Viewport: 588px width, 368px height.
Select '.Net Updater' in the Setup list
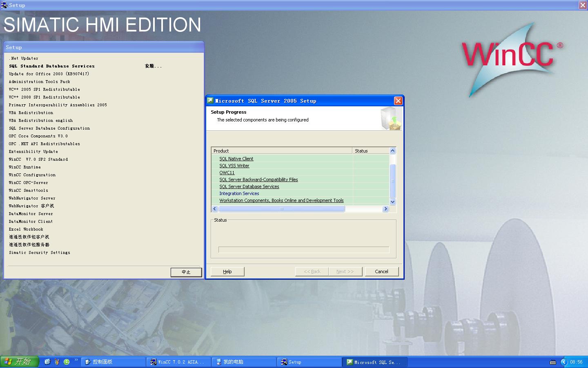[x=24, y=58]
